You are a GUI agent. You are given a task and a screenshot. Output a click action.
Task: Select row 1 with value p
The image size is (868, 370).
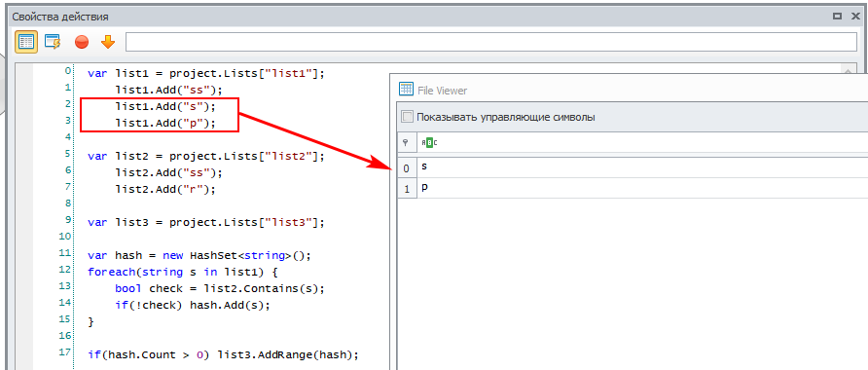pos(642,188)
